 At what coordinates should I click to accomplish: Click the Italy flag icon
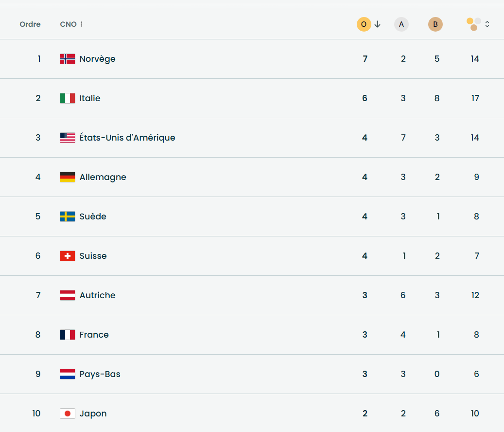(68, 98)
